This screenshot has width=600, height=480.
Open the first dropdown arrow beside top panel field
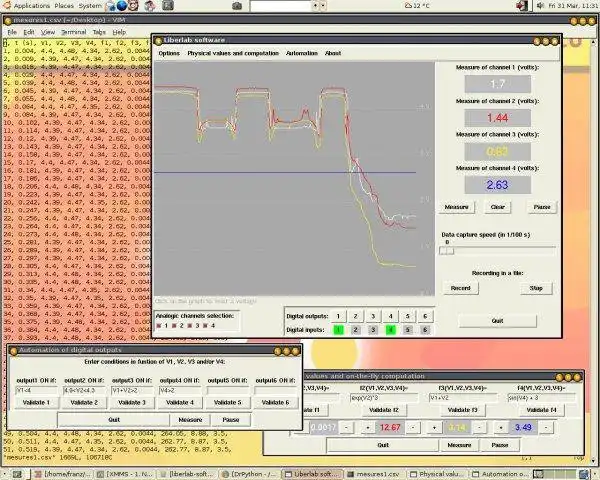(x=316, y=6)
